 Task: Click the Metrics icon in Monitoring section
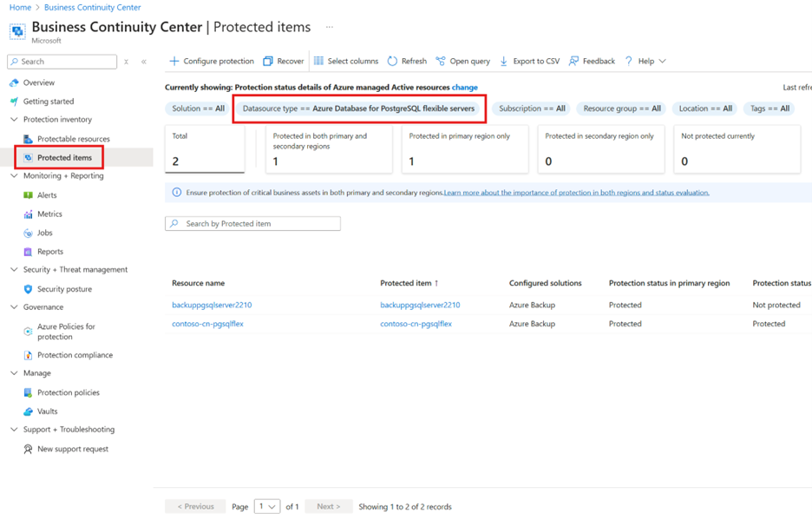click(29, 214)
